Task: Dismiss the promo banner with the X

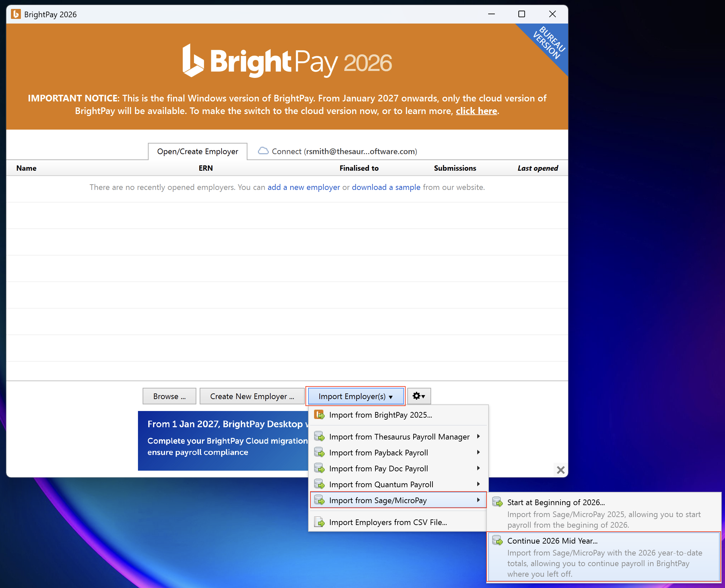Action: [x=560, y=470]
